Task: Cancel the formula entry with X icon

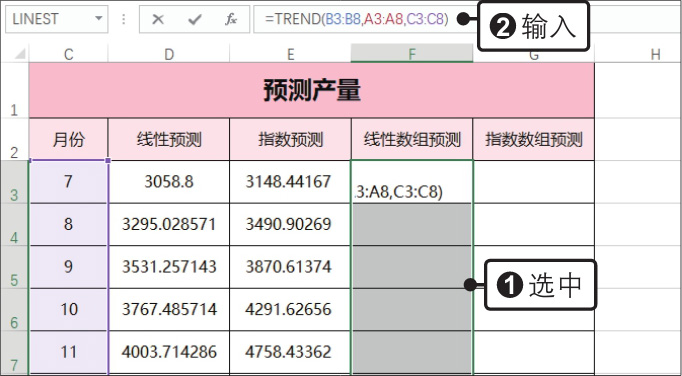Action: (x=158, y=19)
